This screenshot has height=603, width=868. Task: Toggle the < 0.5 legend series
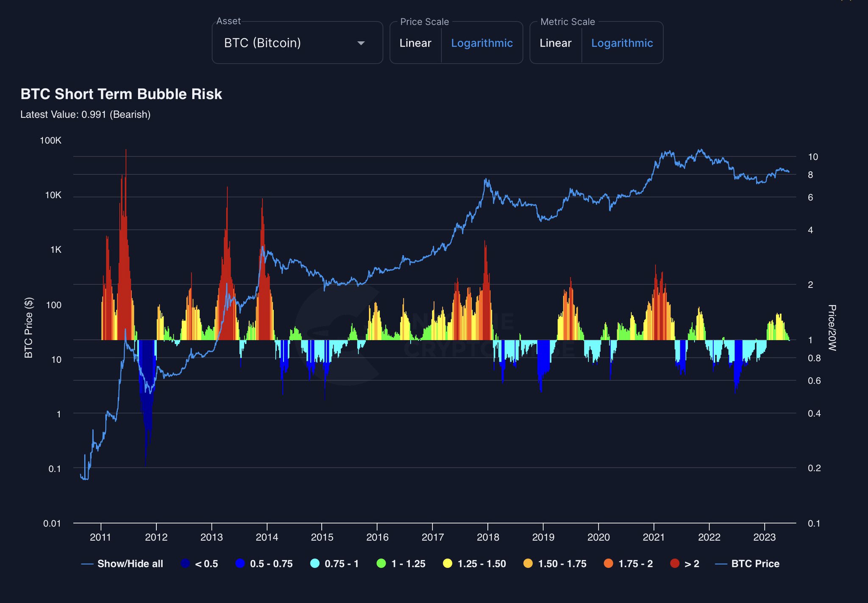click(199, 564)
